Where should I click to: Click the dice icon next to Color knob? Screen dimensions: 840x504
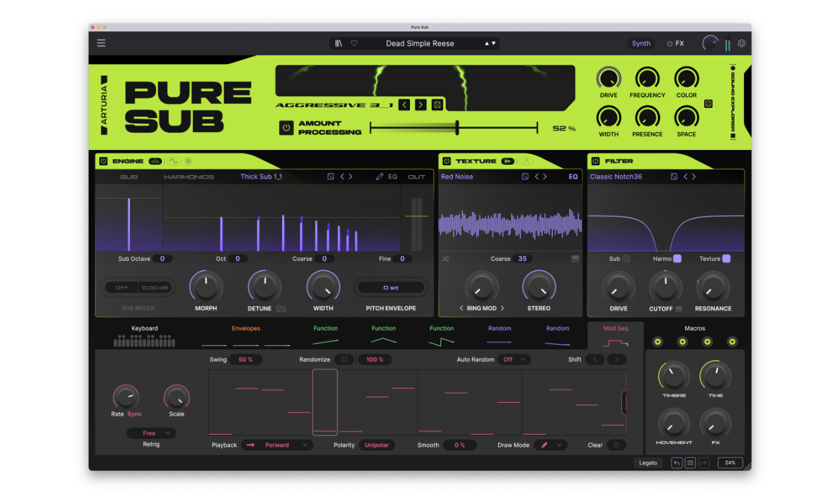click(x=708, y=103)
